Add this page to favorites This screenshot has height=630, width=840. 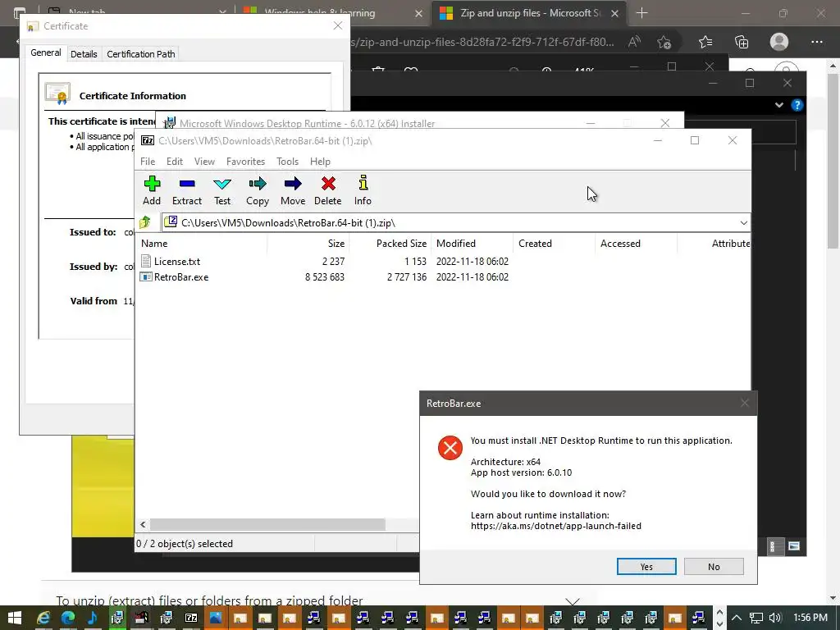pos(664,42)
